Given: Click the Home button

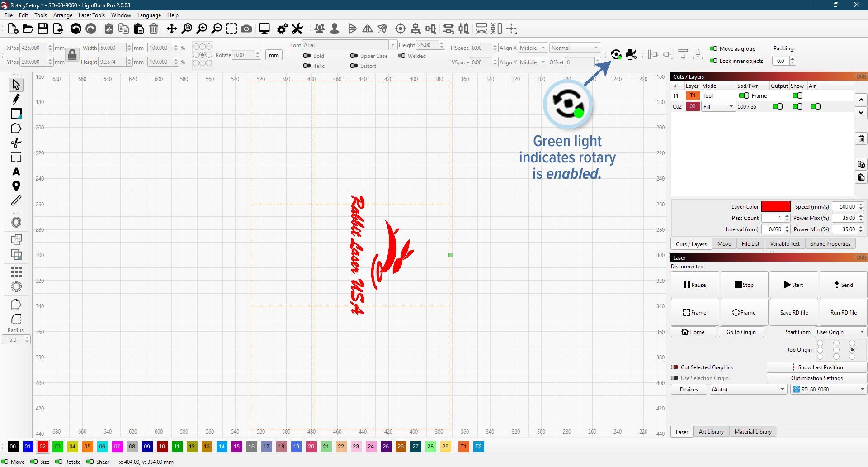Looking at the screenshot, I should pos(693,332).
